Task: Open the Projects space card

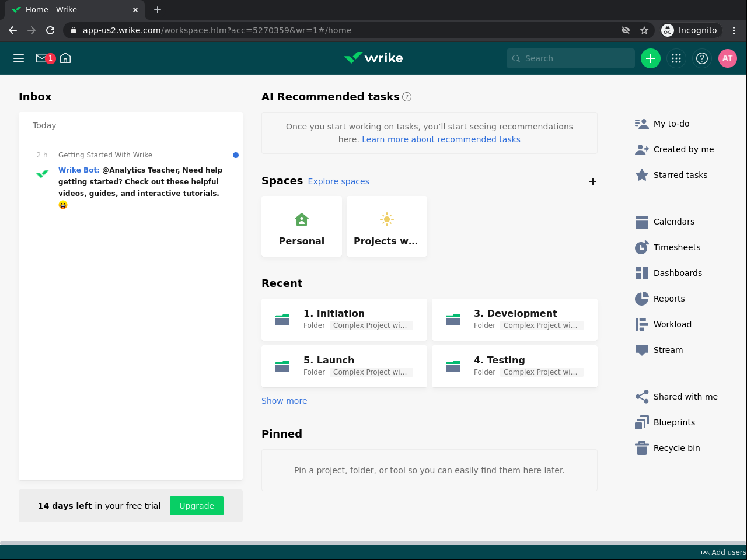Action: coord(387,226)
